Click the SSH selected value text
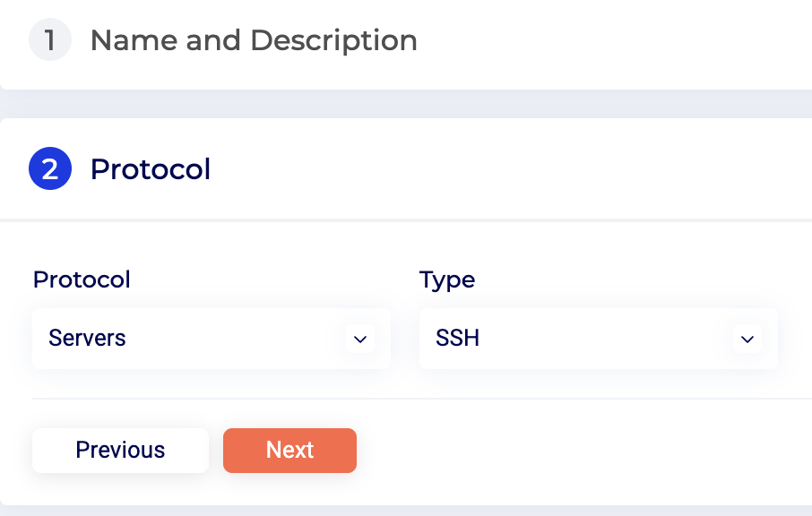The image size is (812, 516). coord(457,339)
